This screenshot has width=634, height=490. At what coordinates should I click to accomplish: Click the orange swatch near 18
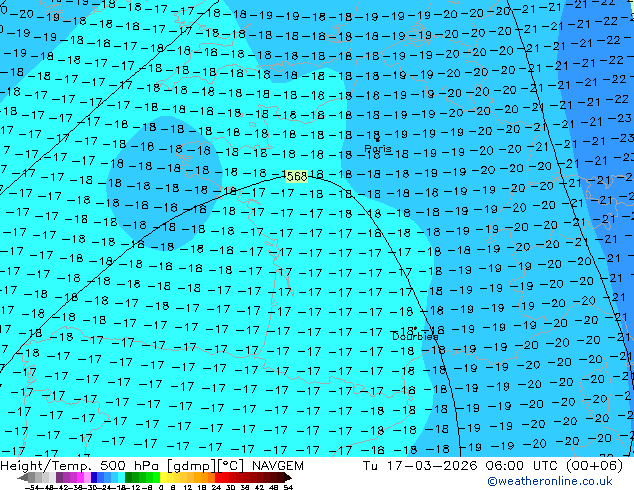205,478
